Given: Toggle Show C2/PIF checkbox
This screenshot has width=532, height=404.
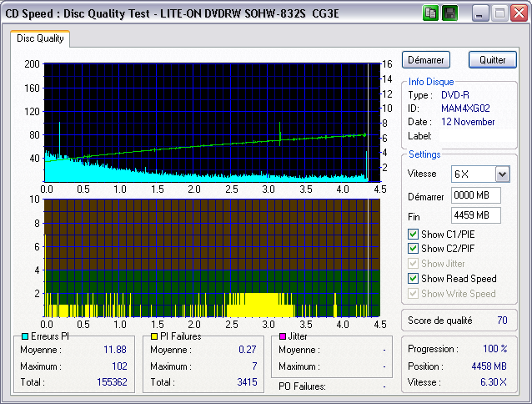Looking at the screenshot, I should [x=413, y=249].
